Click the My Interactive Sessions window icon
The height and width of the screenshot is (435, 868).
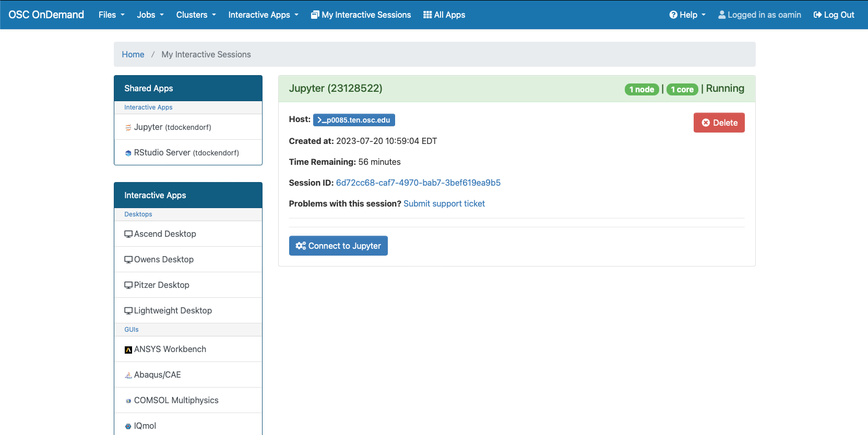pyautogui.click(x=315, y=15)
